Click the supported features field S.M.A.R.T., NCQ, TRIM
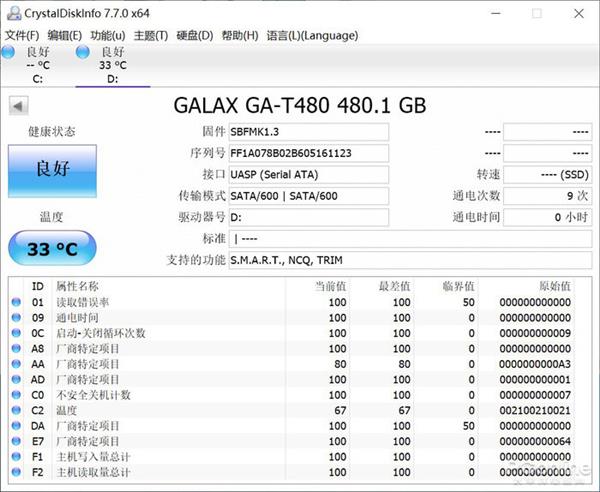The height and width of the screenshot is (492, 600). (410, 260)
